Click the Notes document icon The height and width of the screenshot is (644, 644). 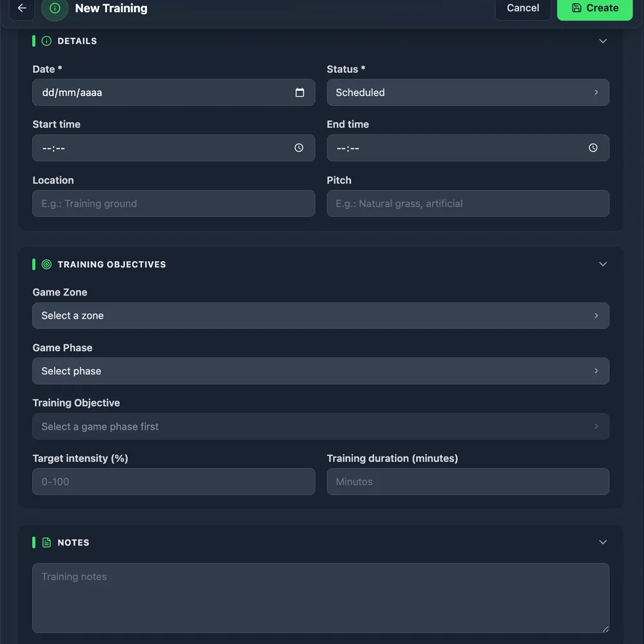[x=47, y=542]
